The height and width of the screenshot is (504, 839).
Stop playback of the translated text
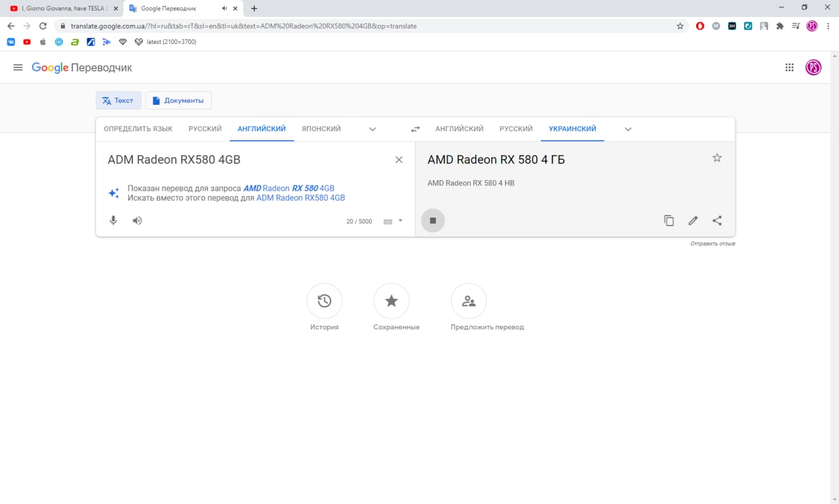[x=433, y=221]
